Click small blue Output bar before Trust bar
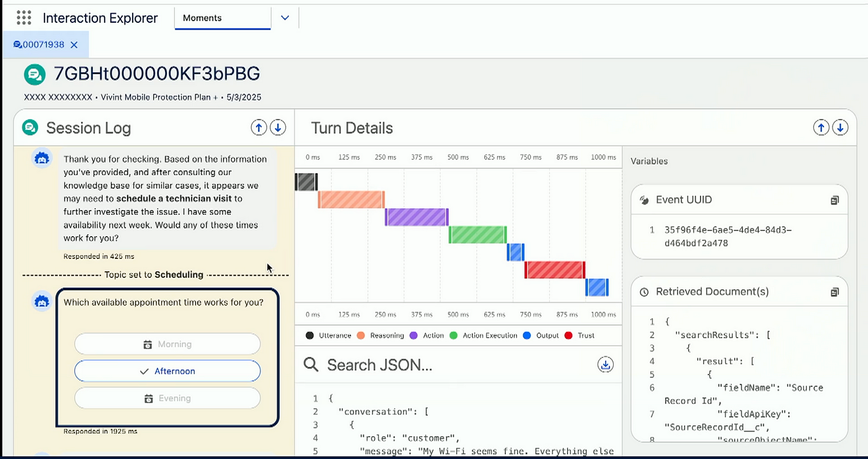868x459 pixels. point(516,252)
